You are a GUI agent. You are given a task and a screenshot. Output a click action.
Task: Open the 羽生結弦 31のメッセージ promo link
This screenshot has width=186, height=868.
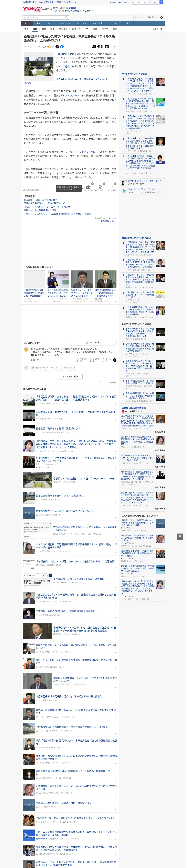pos(145,181)
